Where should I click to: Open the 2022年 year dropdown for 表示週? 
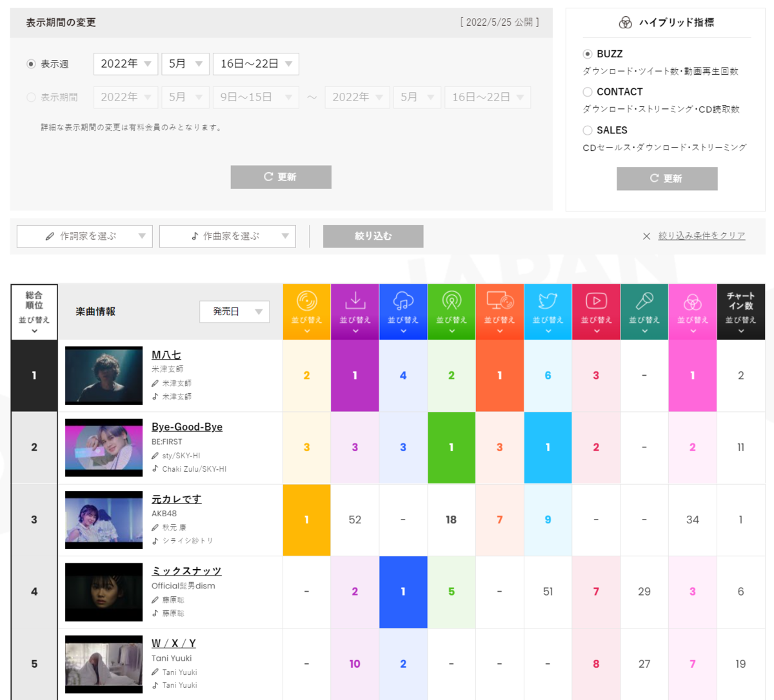point(126,64)
